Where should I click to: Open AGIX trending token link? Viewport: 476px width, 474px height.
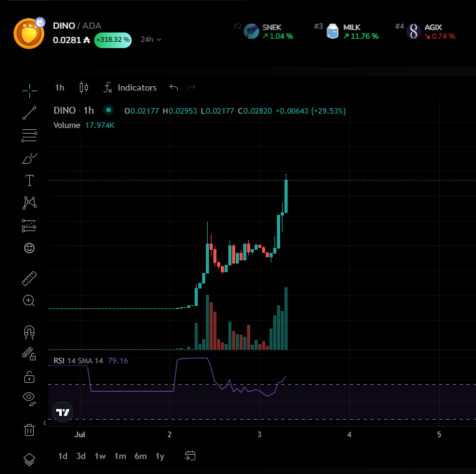pyautogui.click(x=425, y=31)
